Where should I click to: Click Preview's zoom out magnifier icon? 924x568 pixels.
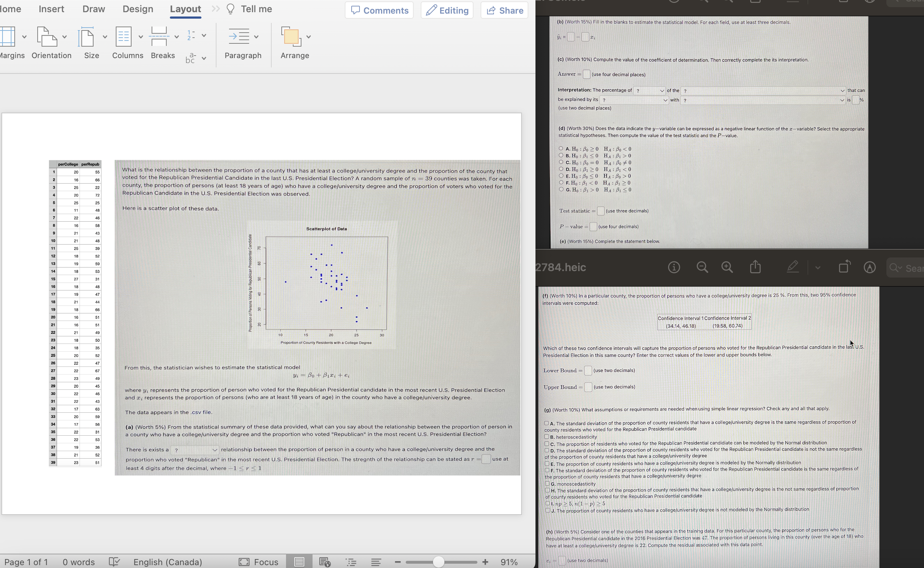[x=702, y=267]
